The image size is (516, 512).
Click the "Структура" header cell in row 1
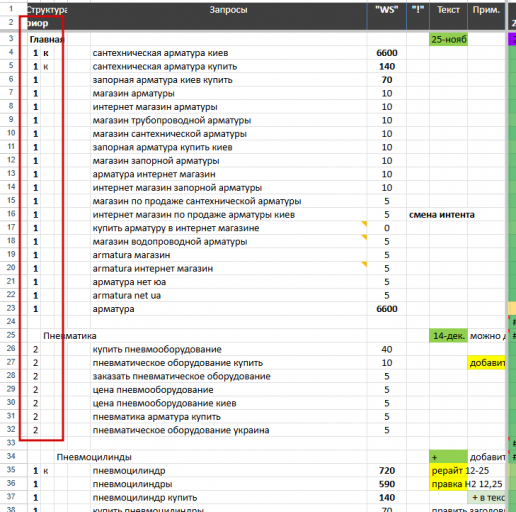[x=47, y=10]
